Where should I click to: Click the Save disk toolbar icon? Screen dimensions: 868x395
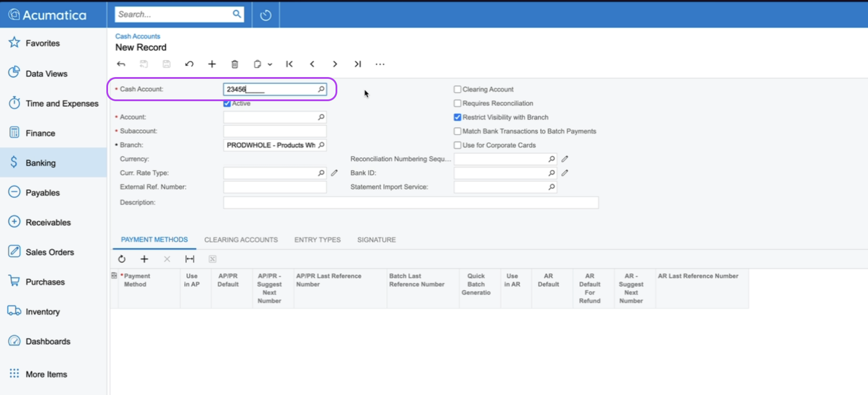coord(167,64)
